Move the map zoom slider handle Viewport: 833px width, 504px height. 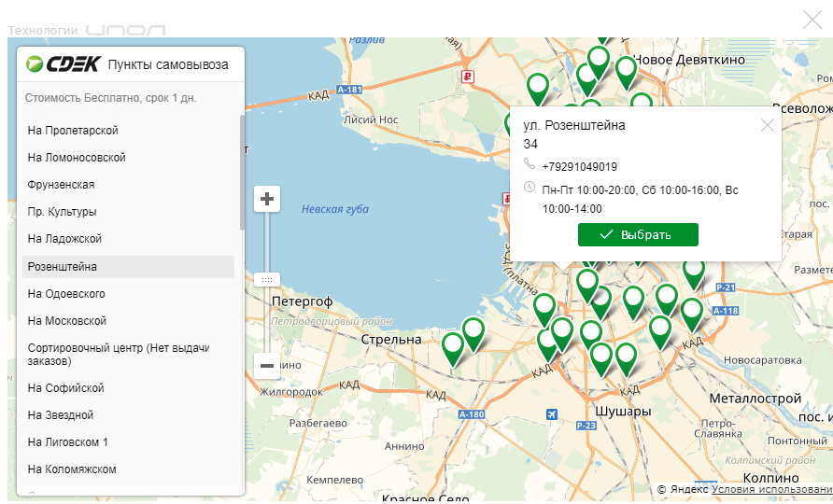pyautogui.click(x=267, y=279)
